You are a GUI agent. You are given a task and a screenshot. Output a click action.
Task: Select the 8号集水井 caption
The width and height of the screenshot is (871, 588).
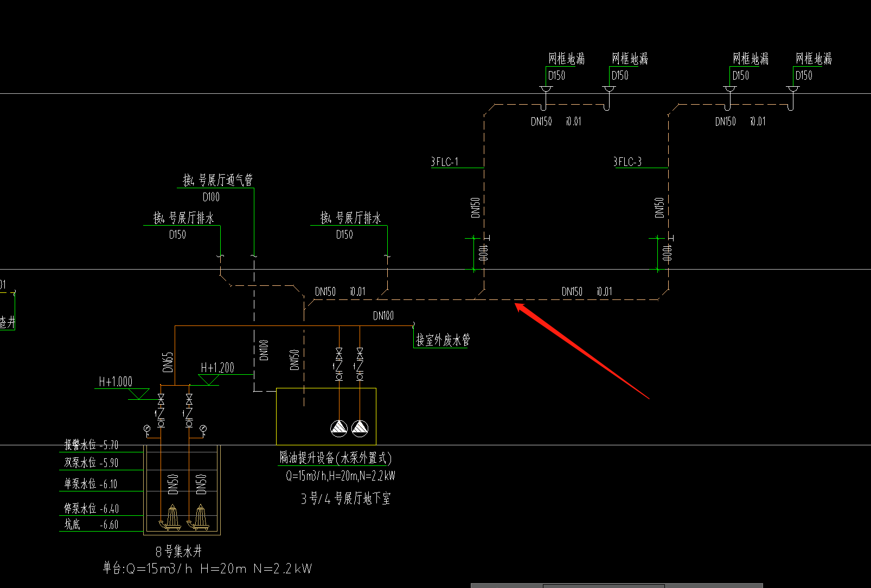coord(178,552)
